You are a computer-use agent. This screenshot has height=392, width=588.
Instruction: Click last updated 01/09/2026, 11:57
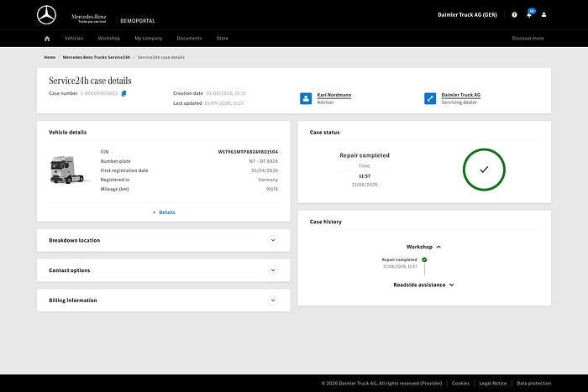coord(224,103)
